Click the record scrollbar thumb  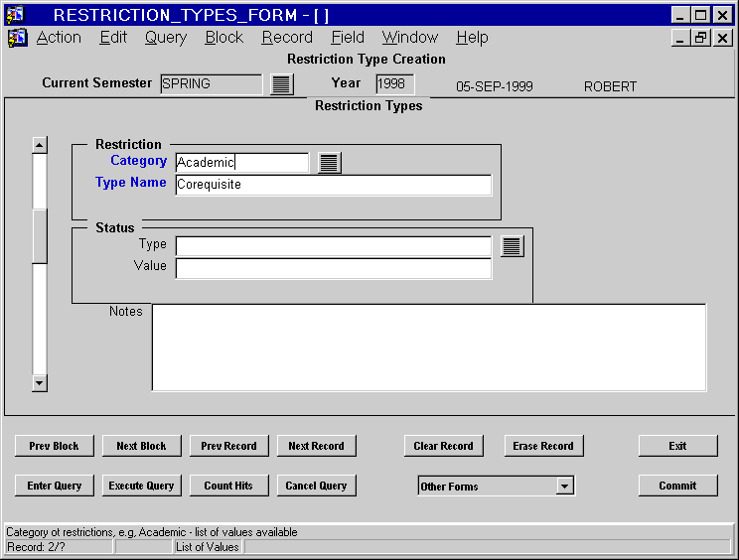40,235
